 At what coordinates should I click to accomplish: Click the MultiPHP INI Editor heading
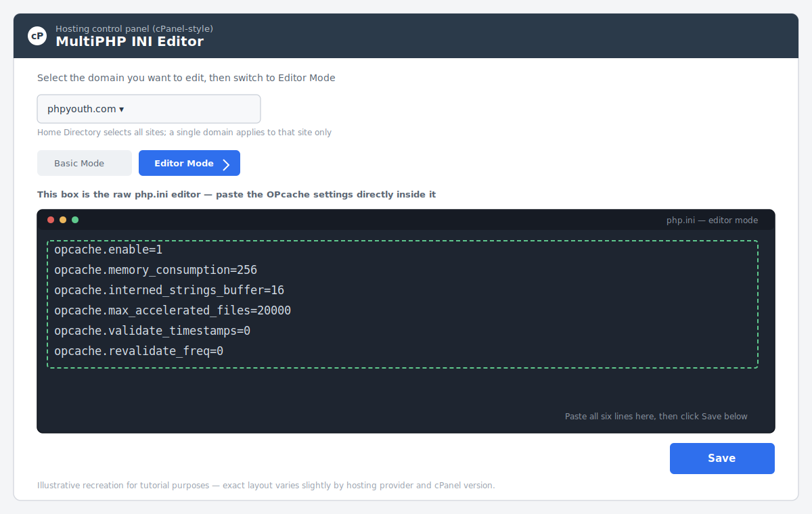[129, 41]
